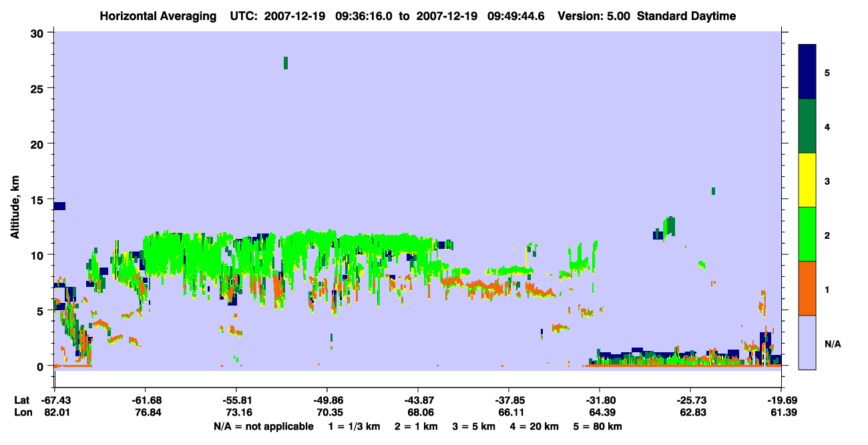The image size is (868, 445).
Task: Click the 'Lon' axis row label
Action: (x=23, y=413)
